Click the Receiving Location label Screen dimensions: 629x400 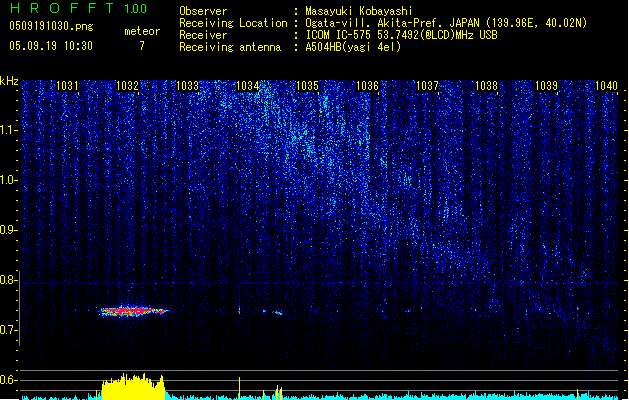pyautogui.click(x=233, y=23)
